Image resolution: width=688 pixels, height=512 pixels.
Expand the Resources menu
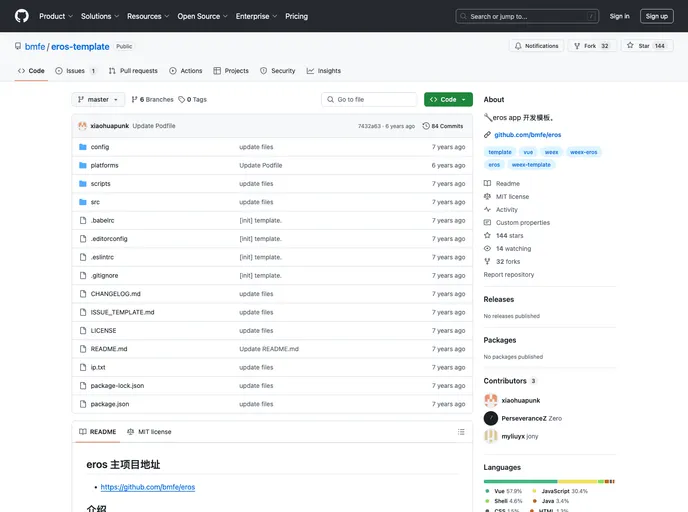148,16
